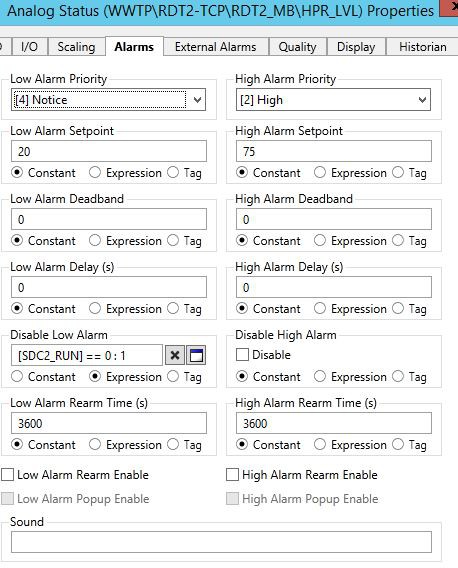Click the Low Alarm Setpoint field
Viewport: 458px width, 568px height.
coord(109,151)
